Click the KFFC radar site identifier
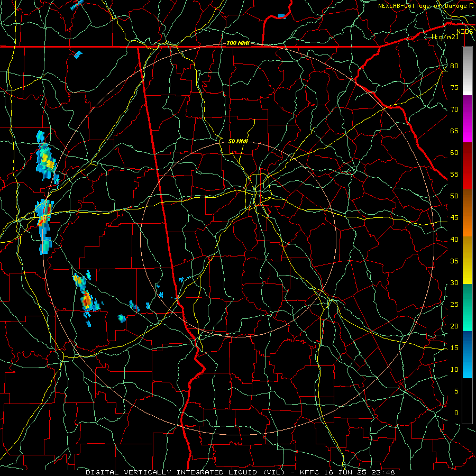Screen dimensions: 476x476 (x=310, y=472)
